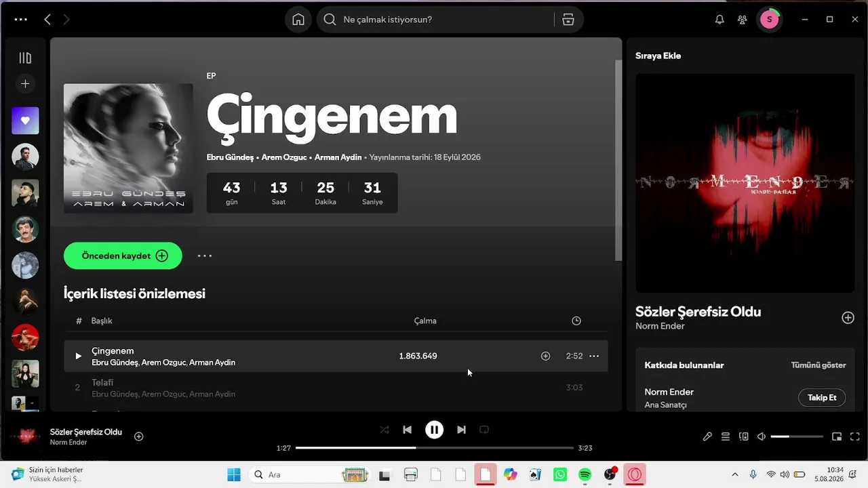Pre-save the EP with Önceden kaydet

[123, 256]
